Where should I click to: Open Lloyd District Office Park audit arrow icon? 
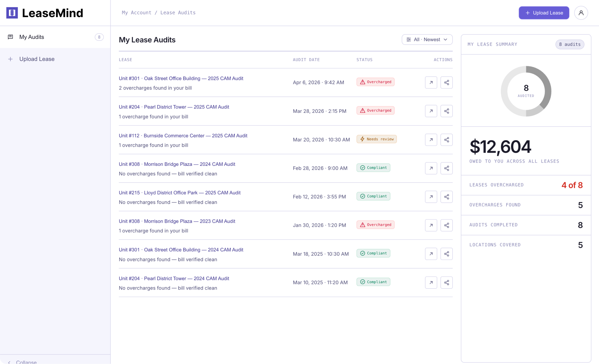point(431,197)
